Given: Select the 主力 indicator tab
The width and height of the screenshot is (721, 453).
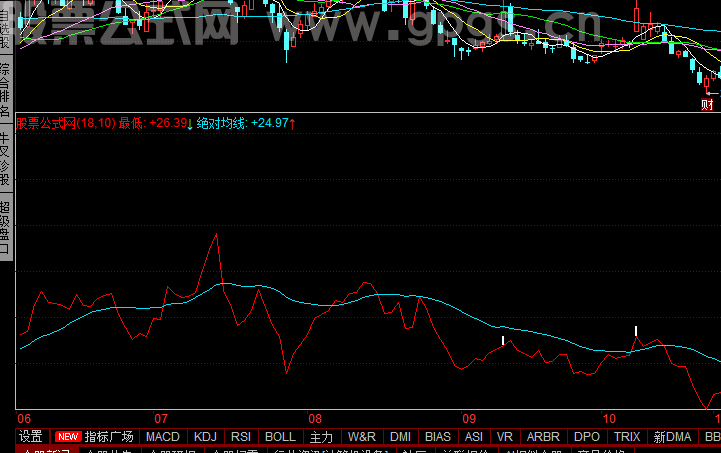Looking at the screenshot, I should pyautogui.click(x=321, y=436).
